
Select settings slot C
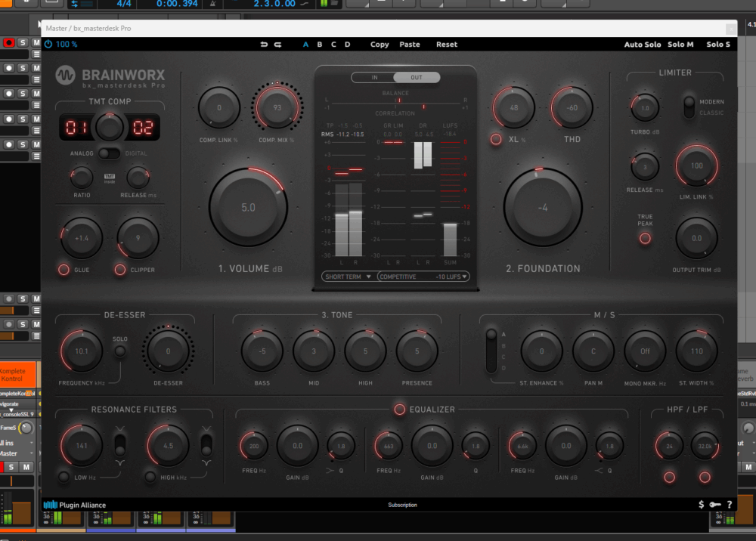(x=333, y=45)
